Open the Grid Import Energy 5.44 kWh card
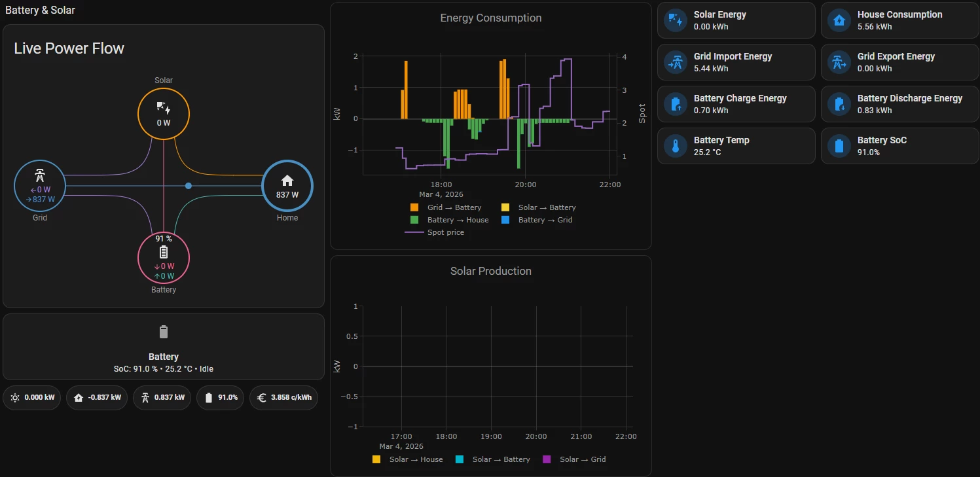This screenshot has height=477, width=980. tap(736, 62)
